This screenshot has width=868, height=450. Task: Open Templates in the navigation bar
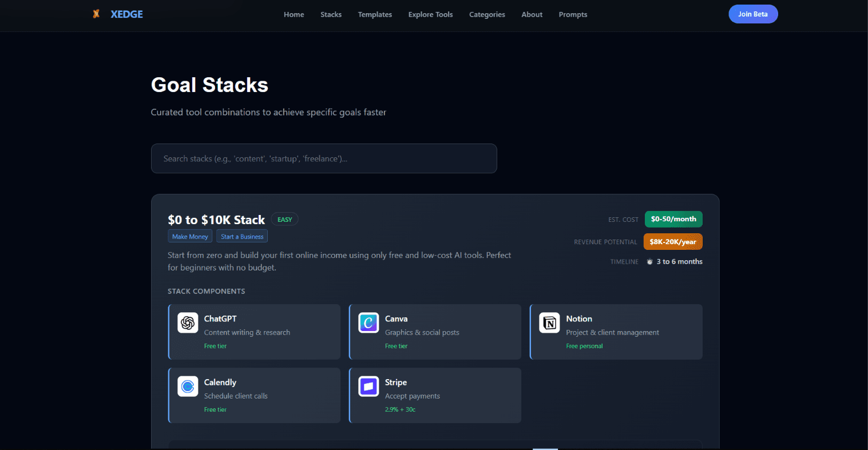tap(375, 15)
